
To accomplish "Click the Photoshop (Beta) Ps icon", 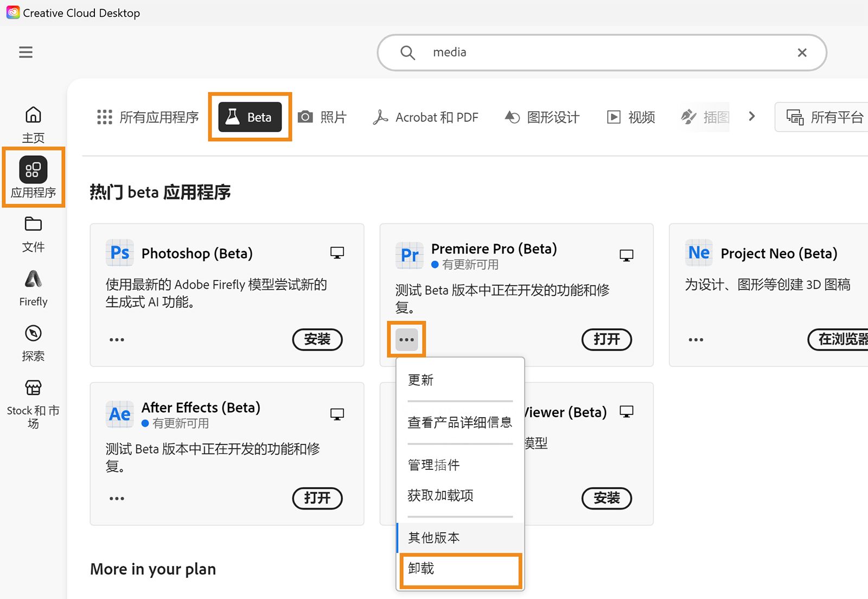I will (x=120, y=253).
